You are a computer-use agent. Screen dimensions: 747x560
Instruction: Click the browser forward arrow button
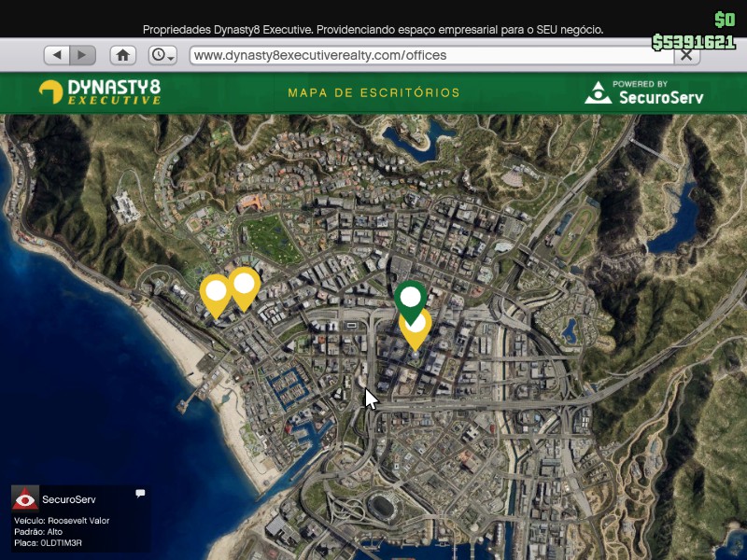83,55
